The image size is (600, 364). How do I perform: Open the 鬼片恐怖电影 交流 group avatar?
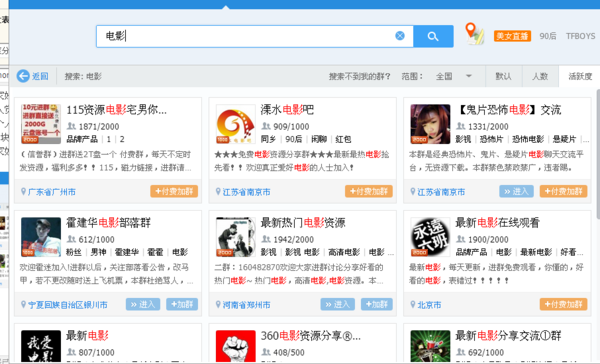click(x=430, y=124)
